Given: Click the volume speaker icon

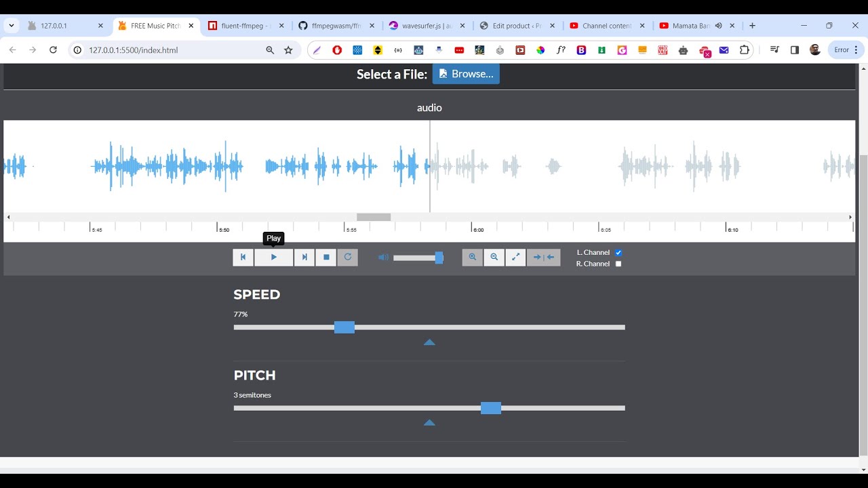Looking at the screenshot, I should [383, 258].
